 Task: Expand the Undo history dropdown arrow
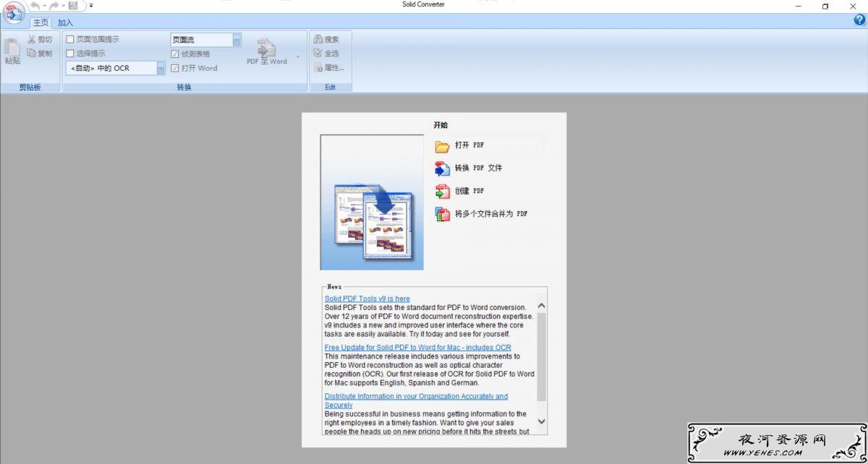[x=44, y=6]
